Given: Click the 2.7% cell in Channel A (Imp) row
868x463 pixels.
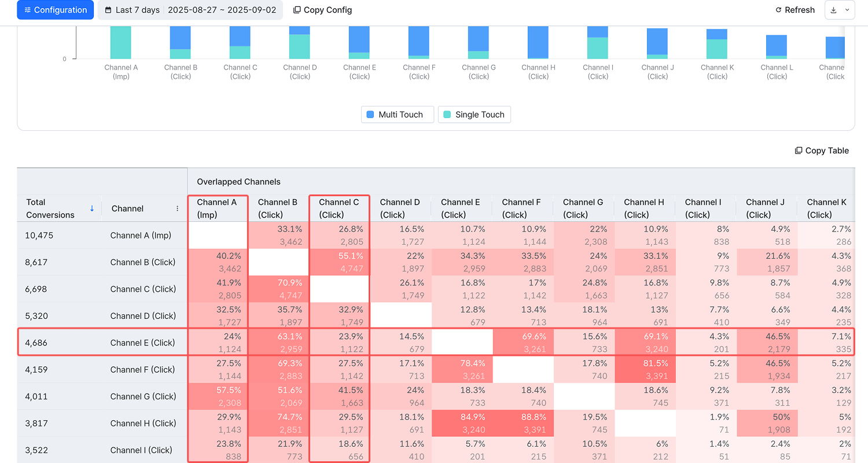Looking at the screenshot, I should [826, 236].
